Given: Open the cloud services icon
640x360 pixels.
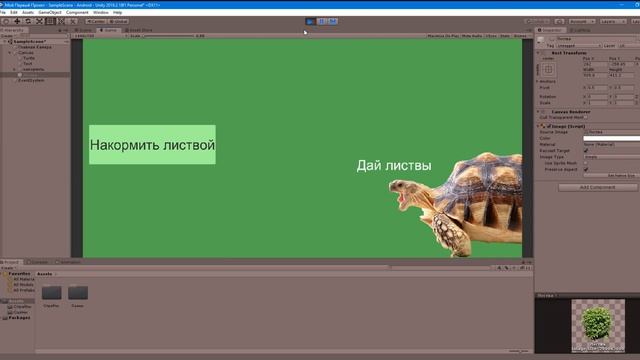Looking at the screenshot, I should tap(560, 21).
